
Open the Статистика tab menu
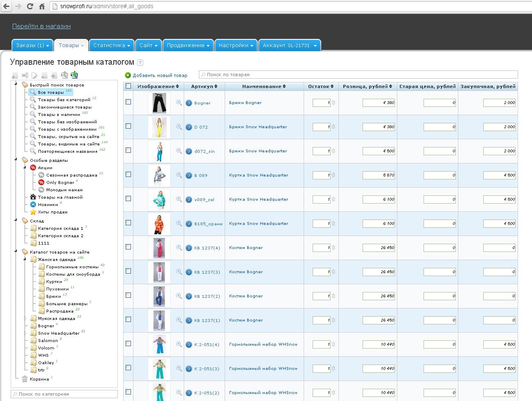(111, 45)
